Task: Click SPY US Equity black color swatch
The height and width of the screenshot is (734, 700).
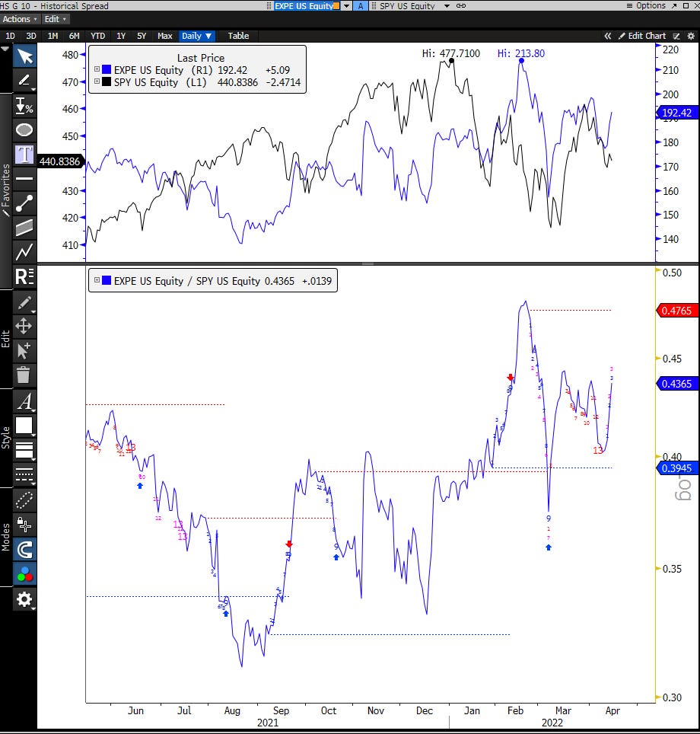Action: click(107, 81)
